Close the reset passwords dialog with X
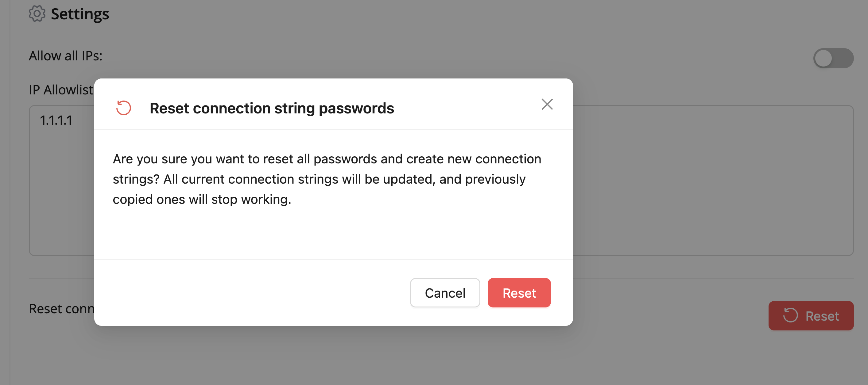Image resolution: width=868 pixels, height=385 pixels. [x=547, y=104]
